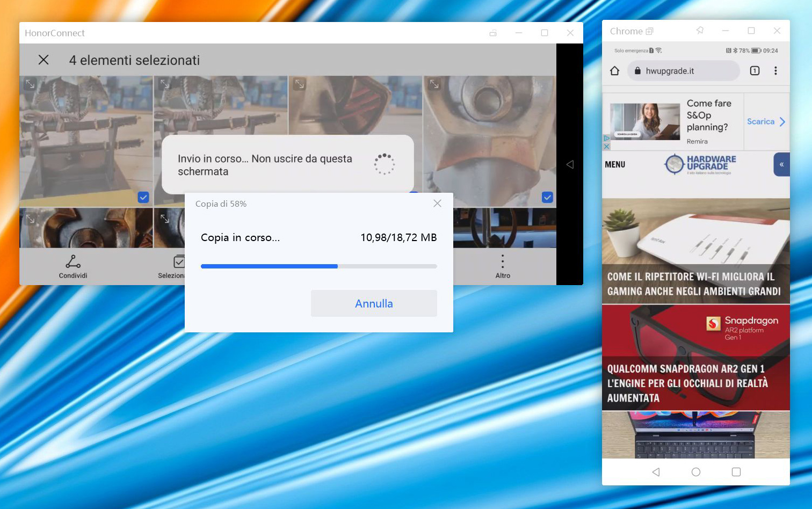The height and width of the screenshot is (509, 812).
Task: Open Chrome three-dot overflow menu
Action: (x=775, y=70)
